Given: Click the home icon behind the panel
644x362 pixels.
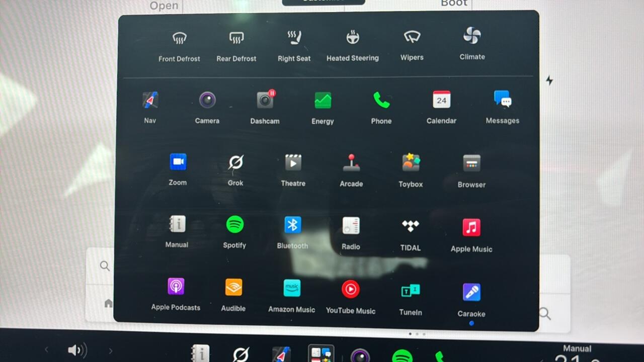Looking at the screenshot, I should [x=108, y=303].
